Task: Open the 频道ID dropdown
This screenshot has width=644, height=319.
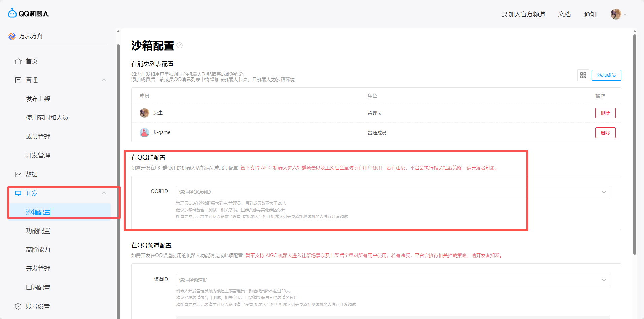Action: pos(393,280)
